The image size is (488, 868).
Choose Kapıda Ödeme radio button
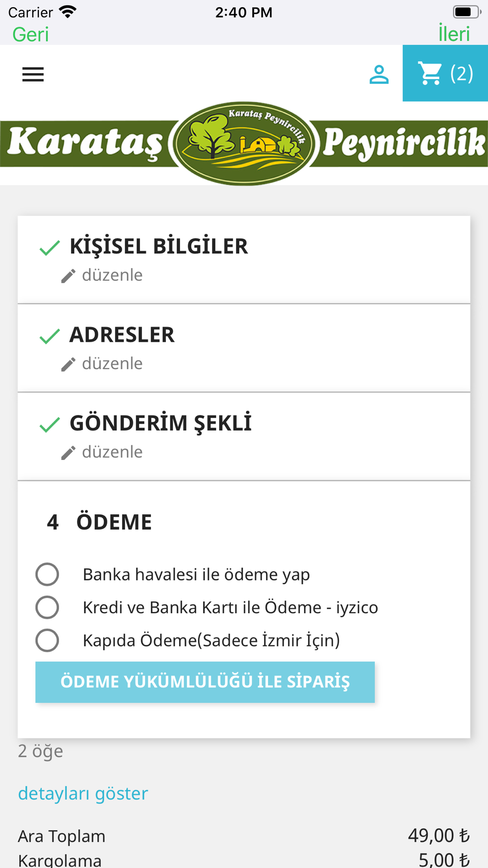point(47,641)
